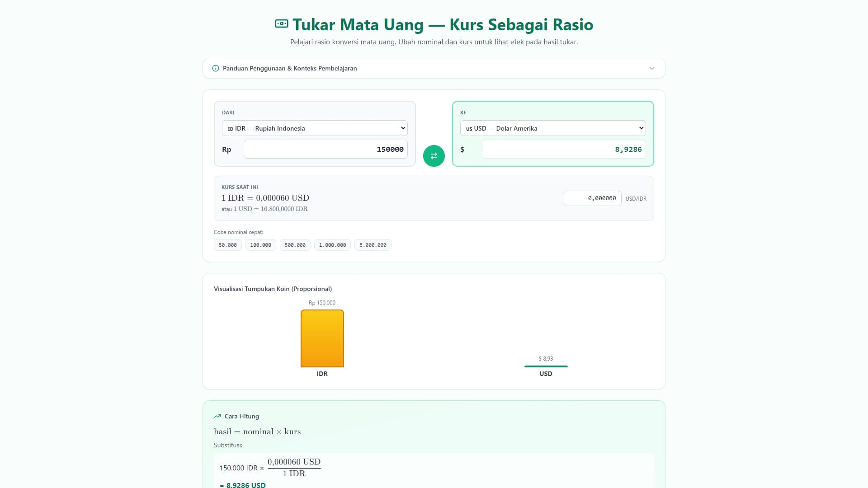Select quick amount 500.000

click(x=295, y=245)
